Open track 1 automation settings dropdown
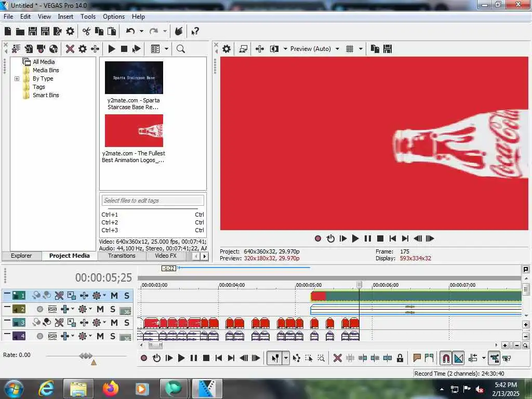532x399 pixels. 104,296
